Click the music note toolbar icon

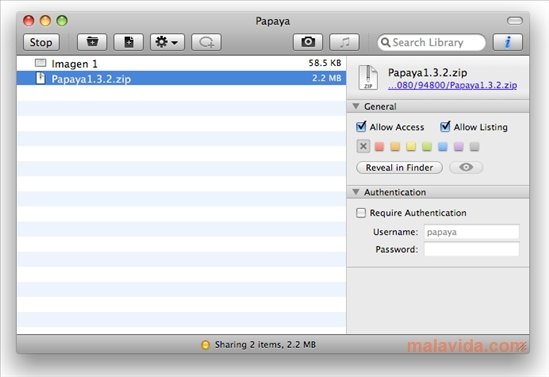tap(345, 42)
